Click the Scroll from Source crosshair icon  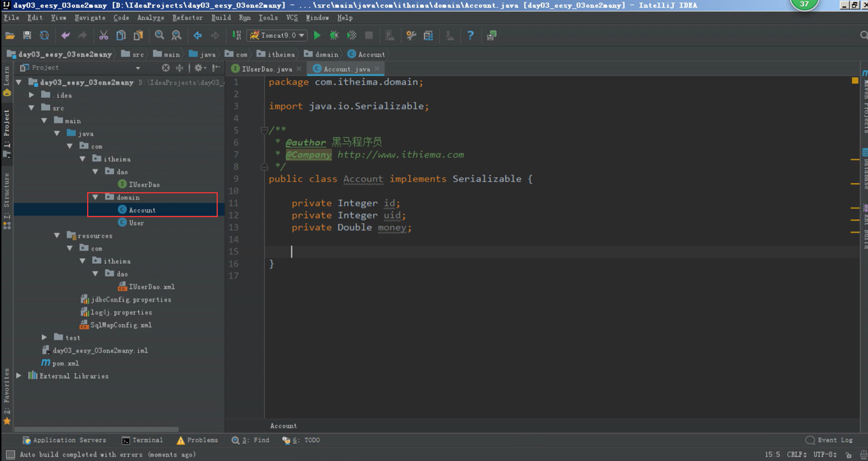click(x=166, y=68)
